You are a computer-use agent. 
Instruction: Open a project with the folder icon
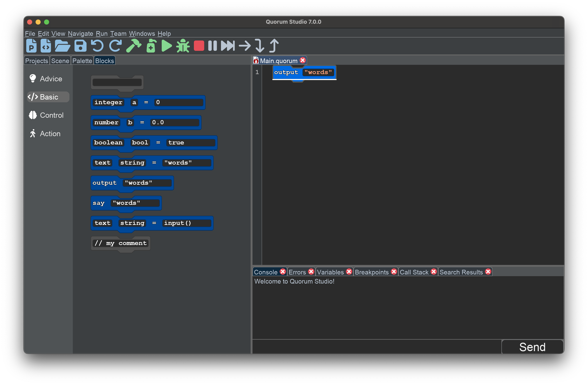pyautogui.click(x=62, y=46)
